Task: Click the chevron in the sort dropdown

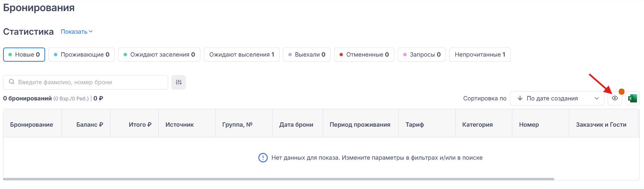Action: 597,98
